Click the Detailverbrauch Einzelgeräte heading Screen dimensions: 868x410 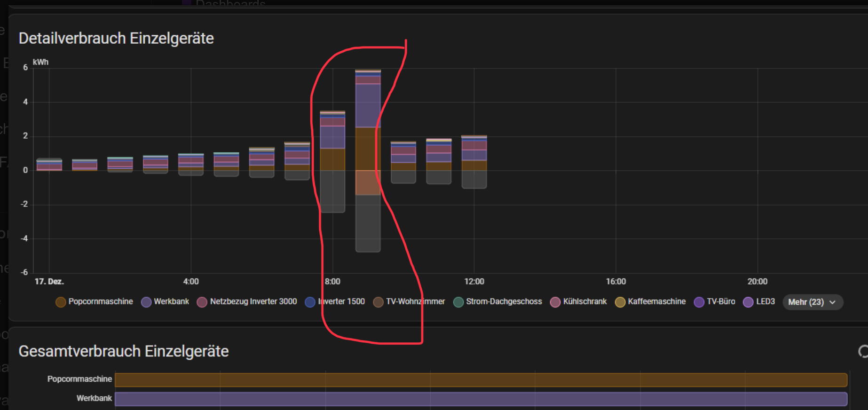(116, 38)
